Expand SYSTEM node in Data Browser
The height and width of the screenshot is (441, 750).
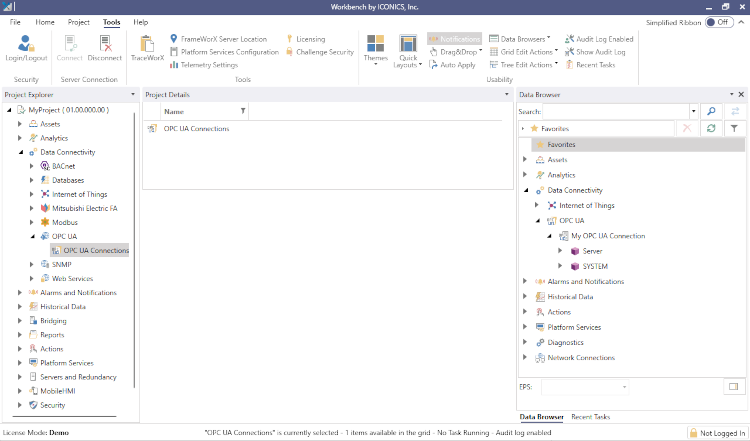tap(560, 266)
